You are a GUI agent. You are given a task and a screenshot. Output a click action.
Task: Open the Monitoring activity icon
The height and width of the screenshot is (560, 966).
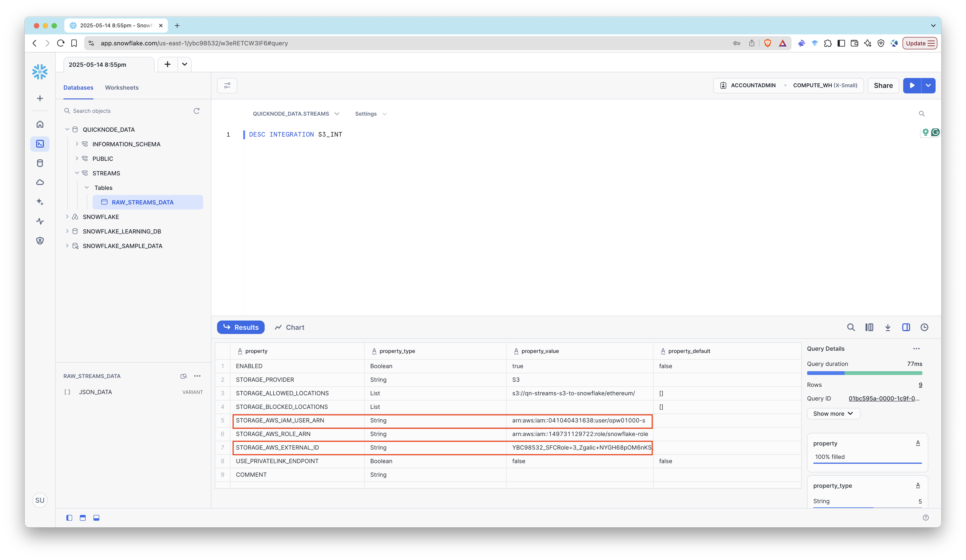coord(40,221)
